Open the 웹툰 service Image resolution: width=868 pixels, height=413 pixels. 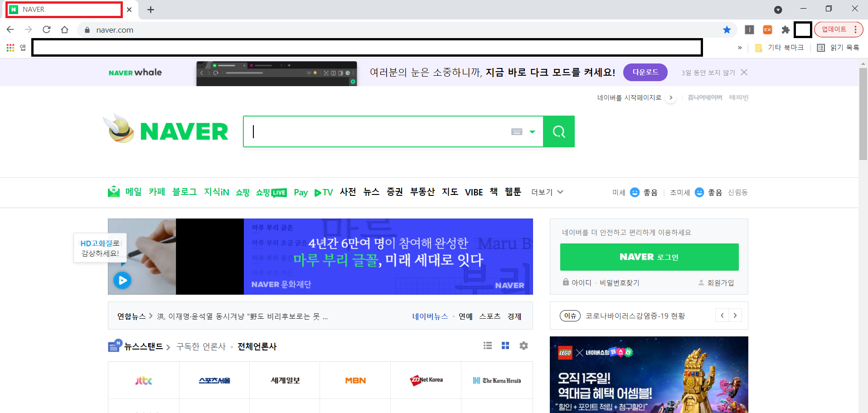click(513, 192)
